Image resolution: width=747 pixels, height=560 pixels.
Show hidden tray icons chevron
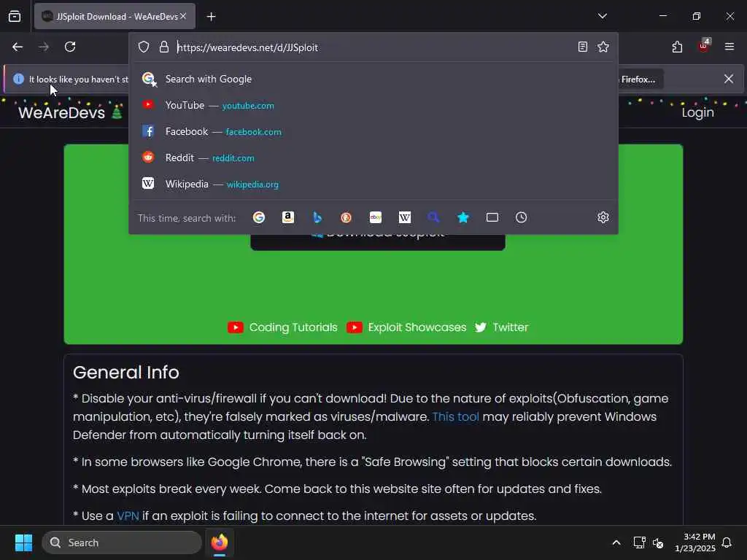[616, 542]
